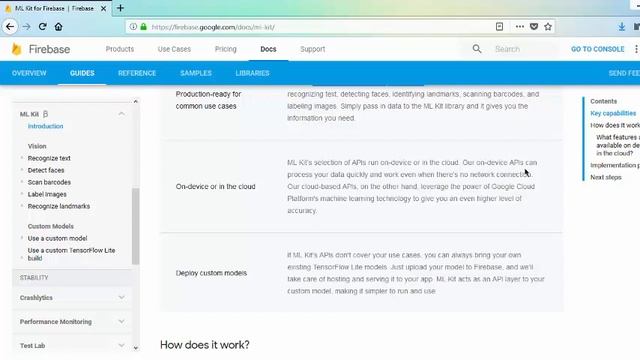Open Use a custom model link
640x360 pixels.
coord(57,238)
